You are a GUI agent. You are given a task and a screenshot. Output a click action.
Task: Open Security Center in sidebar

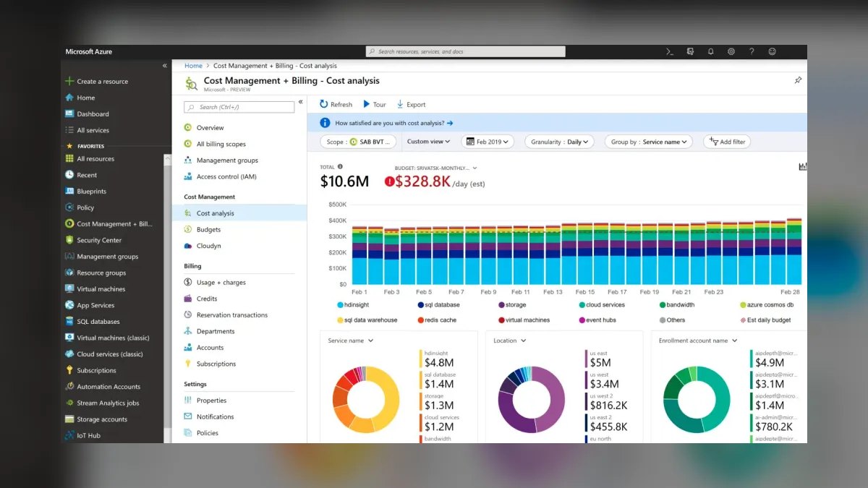tap(99, 240)
